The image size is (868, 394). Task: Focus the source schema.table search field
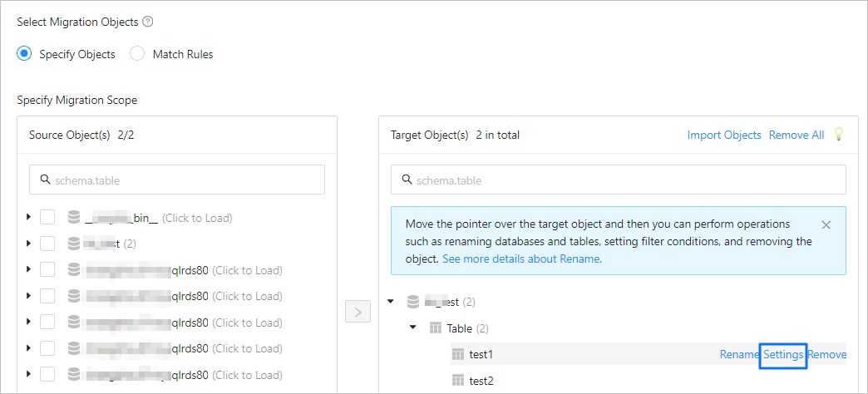click(x=176, y=180)
